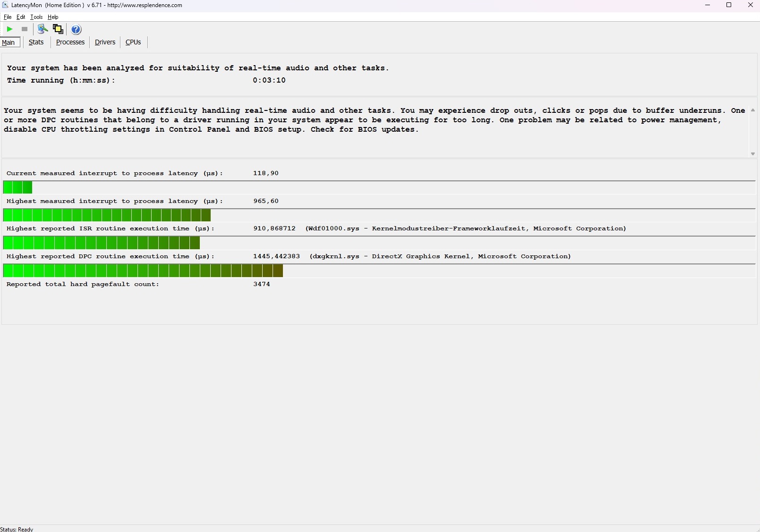Click the overlapping yellow squares toolbar icon
Screen dimensions: 760x532
tap(58, 29)
